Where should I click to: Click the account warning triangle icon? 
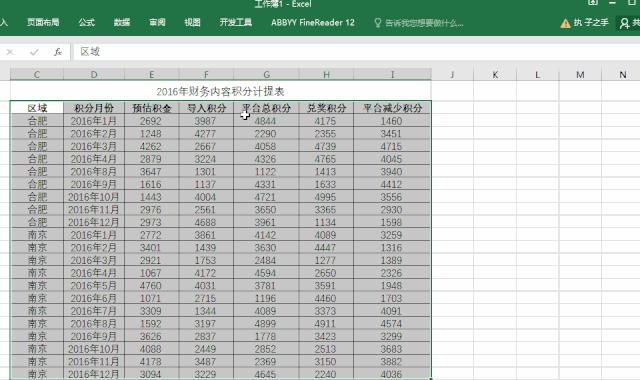click(x=565, y=23)
